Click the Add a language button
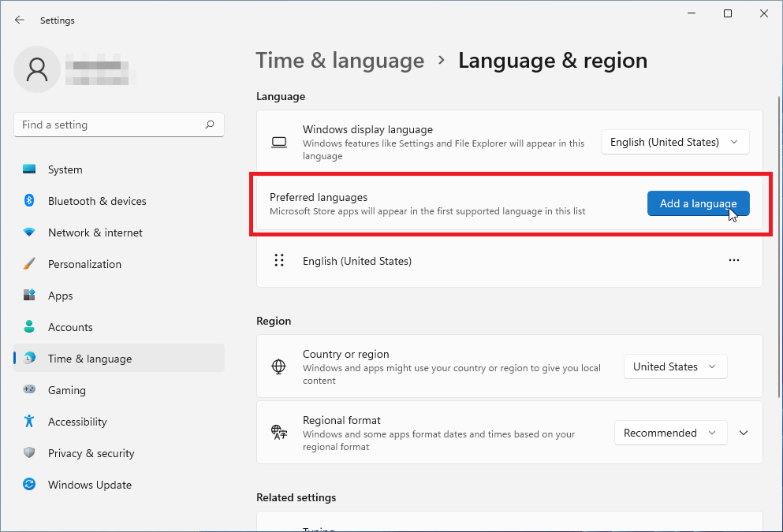This screenshot has height=532, width=783. point(698,203)
